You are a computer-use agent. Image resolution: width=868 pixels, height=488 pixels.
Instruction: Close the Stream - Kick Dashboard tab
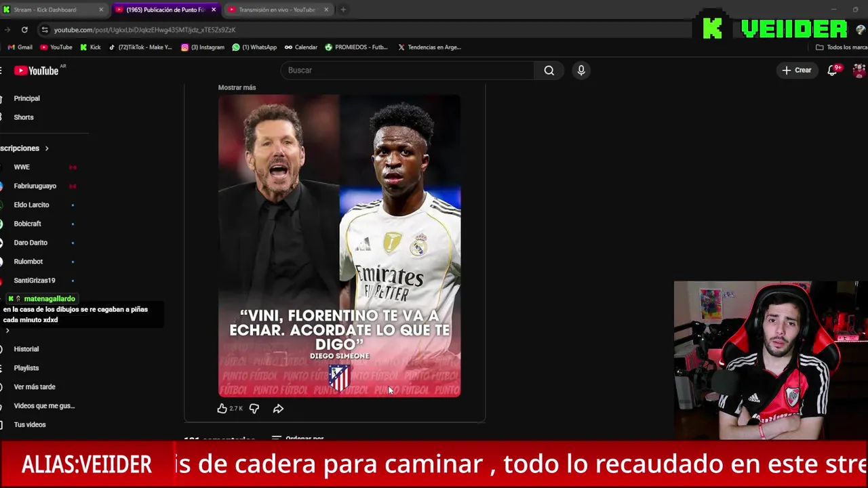pos(101,9)
